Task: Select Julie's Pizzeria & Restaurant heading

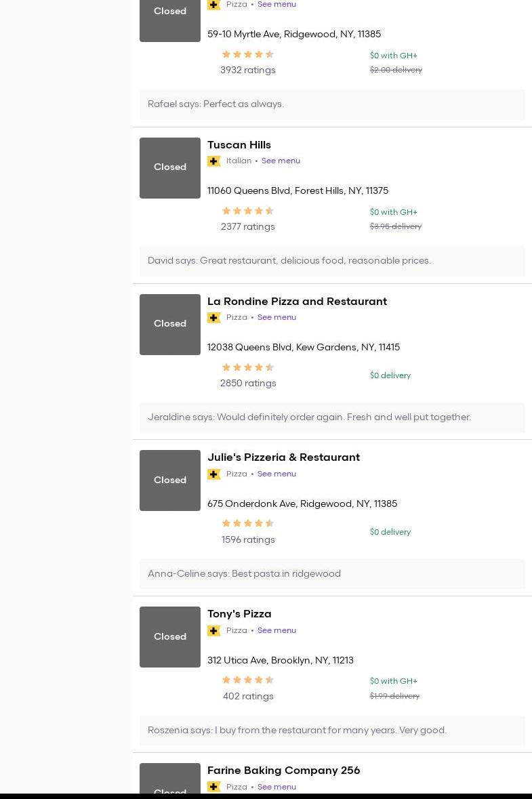Action: [283, 457]
